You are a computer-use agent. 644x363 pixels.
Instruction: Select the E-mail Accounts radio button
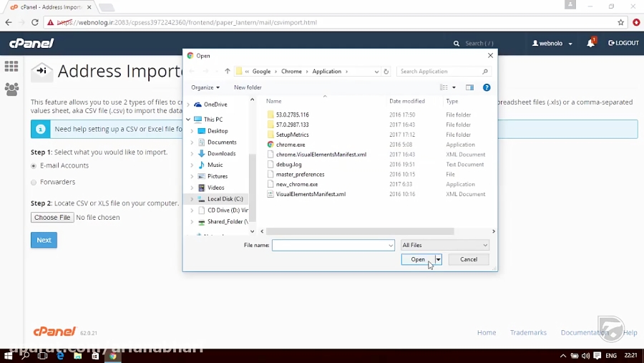click(34, 165)
